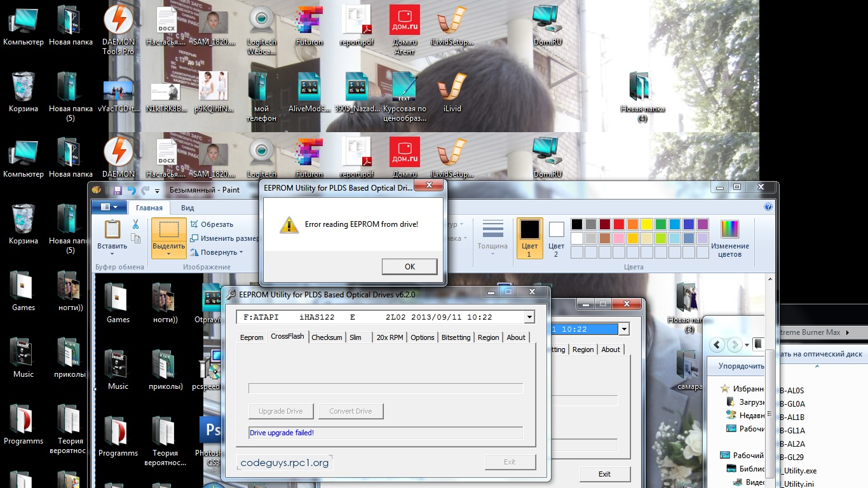Viewport: 868px width, 488px height.
Task: Select the p9KQJrlfN... image thumbnail
Action: [214, 92]
